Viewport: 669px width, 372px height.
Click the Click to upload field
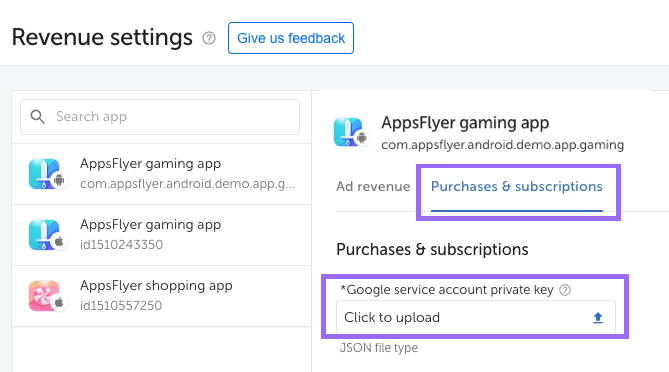[x=476, y=317]
